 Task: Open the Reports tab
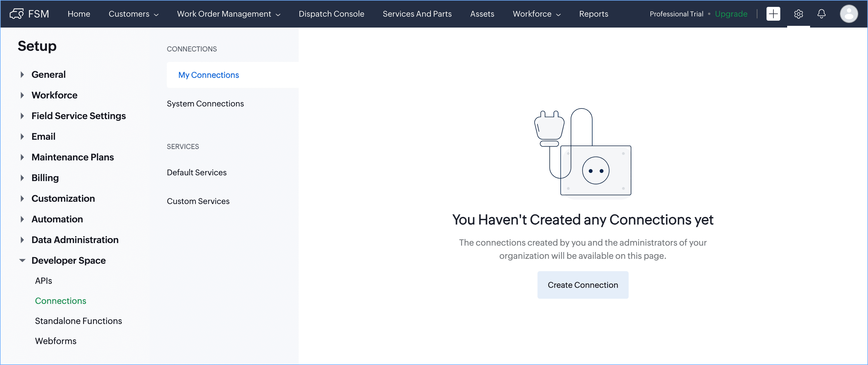pos(593,14)
